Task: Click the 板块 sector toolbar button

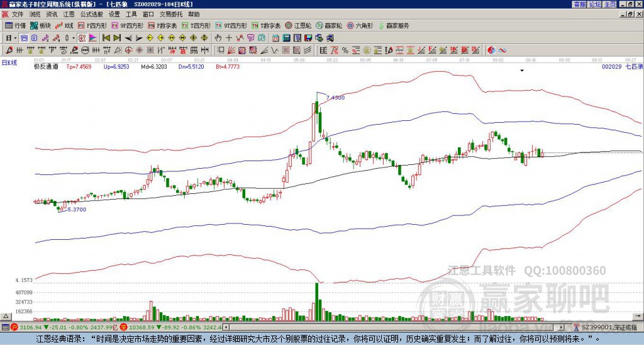Action: (x=40, y=25)
